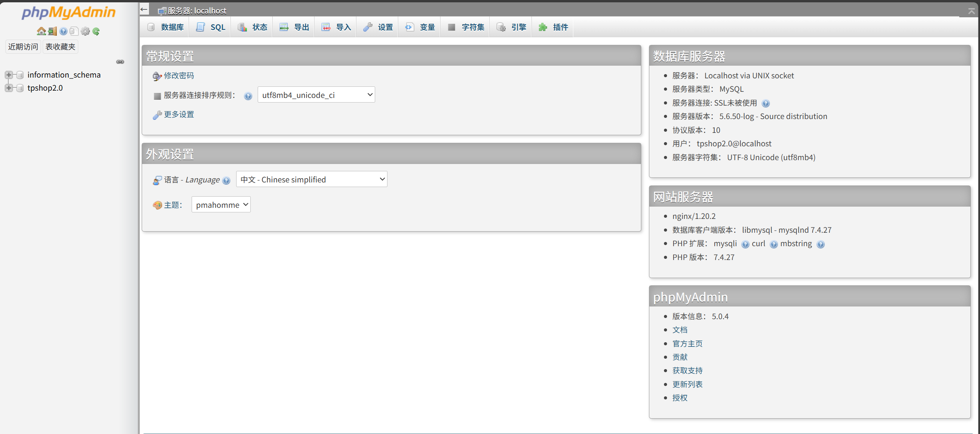
Task: Click the 近期访问 recent button
Action: 23,46
